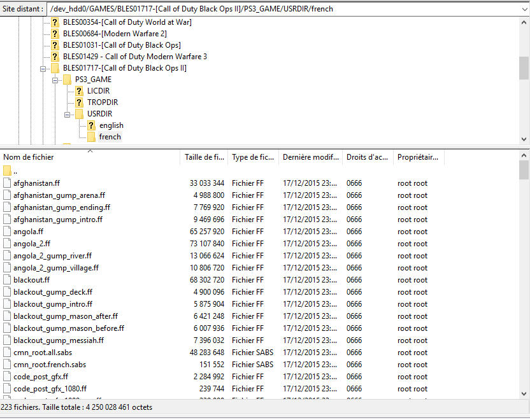
Task: Select BLES00354-[Call of Duty World at War] label
Action: point(127,22)
